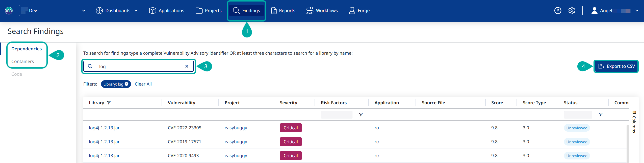
Task: Clear the search box with X icon
Action: click(x=187, y=66)
